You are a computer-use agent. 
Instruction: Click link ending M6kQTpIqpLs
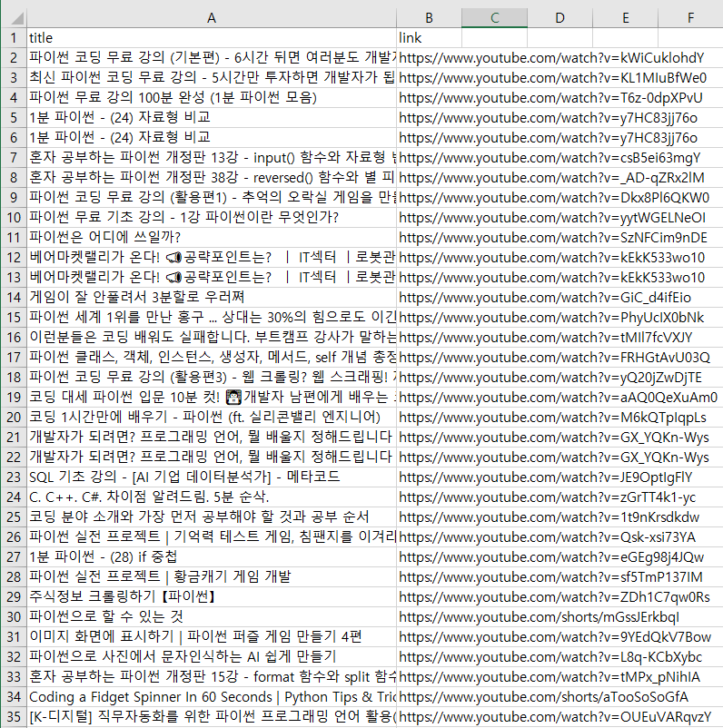[x=552, y=418]
